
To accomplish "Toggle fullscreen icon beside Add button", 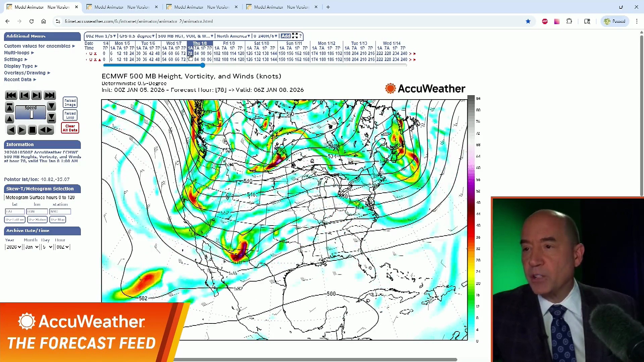I will [x=295, y=36].
